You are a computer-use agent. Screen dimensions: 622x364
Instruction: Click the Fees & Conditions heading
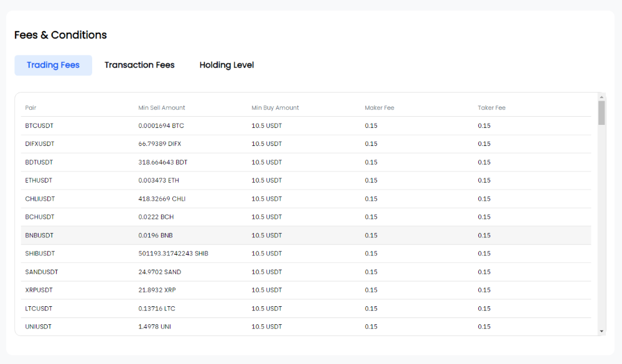(x=60, y=35)
